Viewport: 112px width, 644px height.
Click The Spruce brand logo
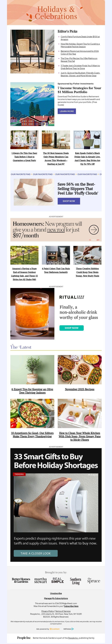tap(94, 580)
